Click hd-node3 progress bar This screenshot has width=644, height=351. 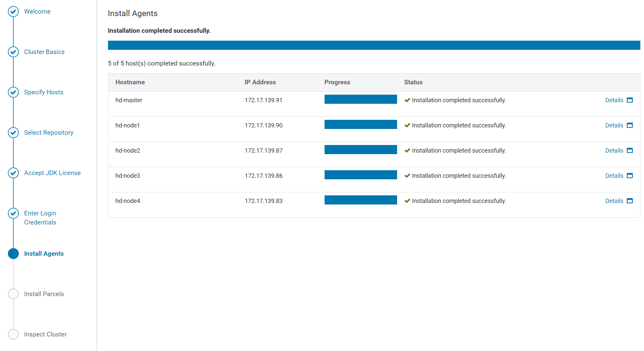(361, 175)
